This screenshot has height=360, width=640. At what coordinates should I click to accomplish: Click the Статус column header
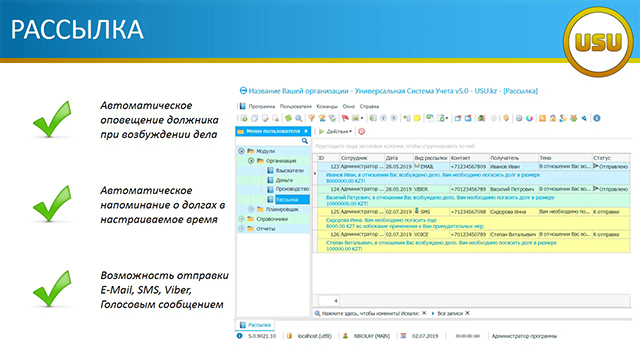[610, 158]
